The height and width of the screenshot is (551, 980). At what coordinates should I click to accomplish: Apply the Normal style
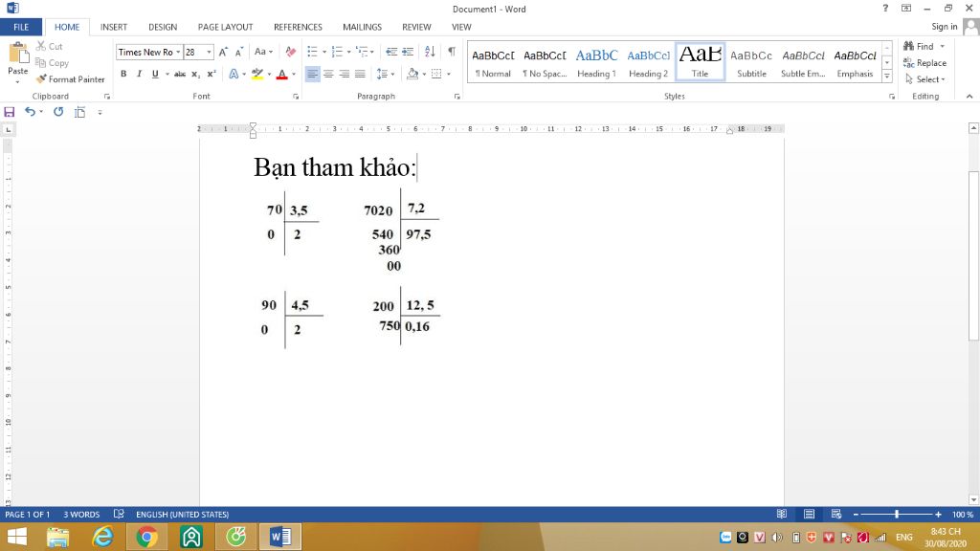[x=493, y=62]
